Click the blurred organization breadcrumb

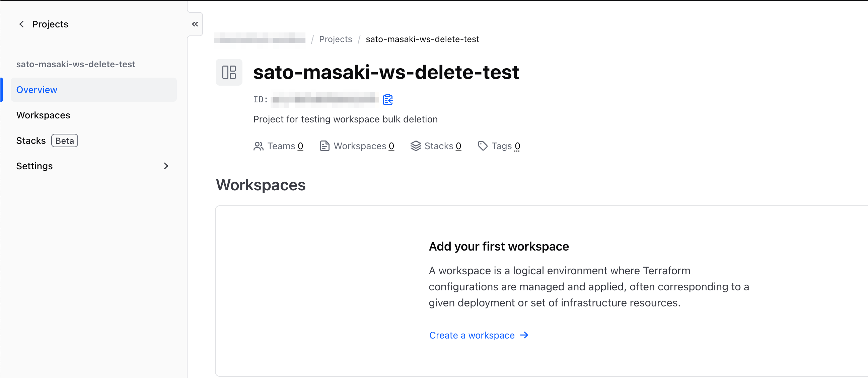tap(260, 39)
